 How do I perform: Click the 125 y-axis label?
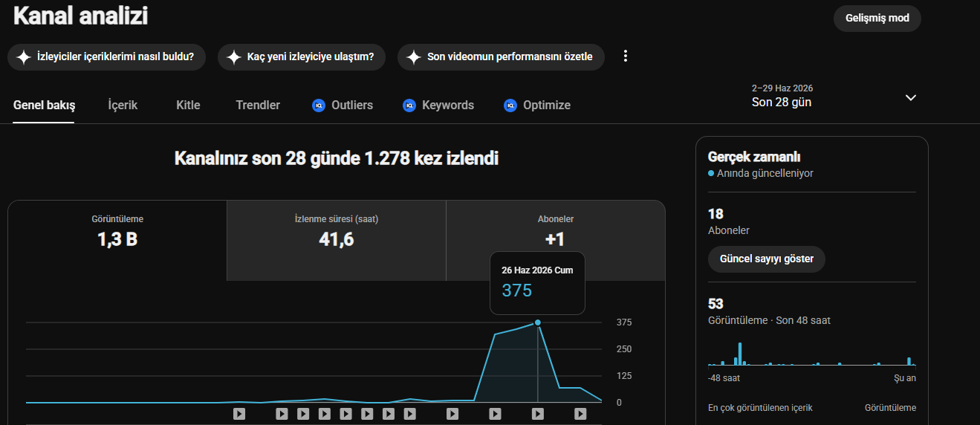click(x=624, y=376)
